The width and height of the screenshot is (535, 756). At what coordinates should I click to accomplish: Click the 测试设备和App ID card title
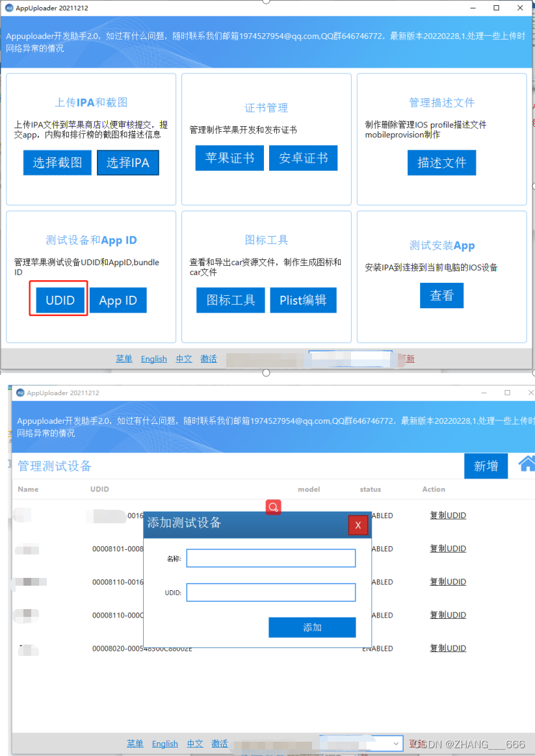[x=91, y=240]
